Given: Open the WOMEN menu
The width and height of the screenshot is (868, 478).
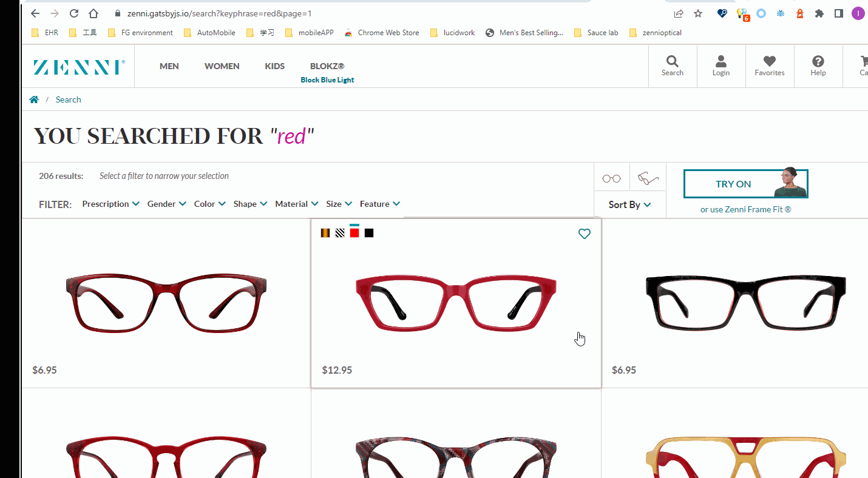Looking at the screenshot, I should coord(222,66).
